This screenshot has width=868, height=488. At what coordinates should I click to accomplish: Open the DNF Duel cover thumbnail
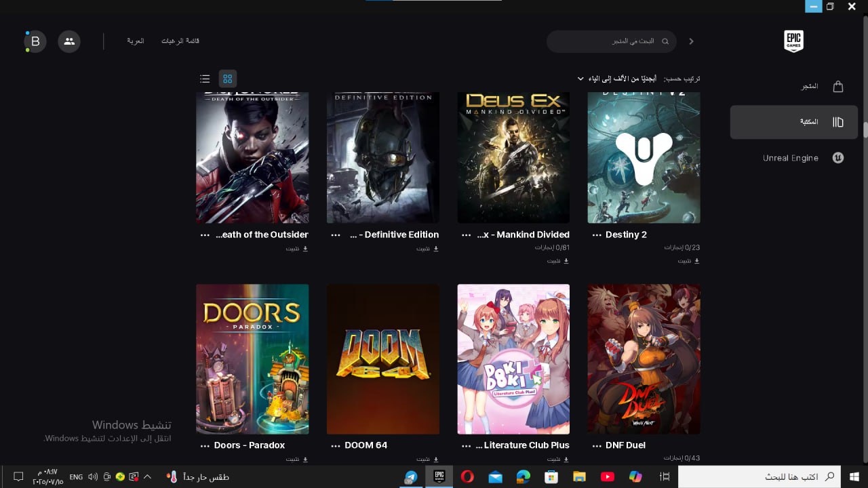click(x=644, y=359)
